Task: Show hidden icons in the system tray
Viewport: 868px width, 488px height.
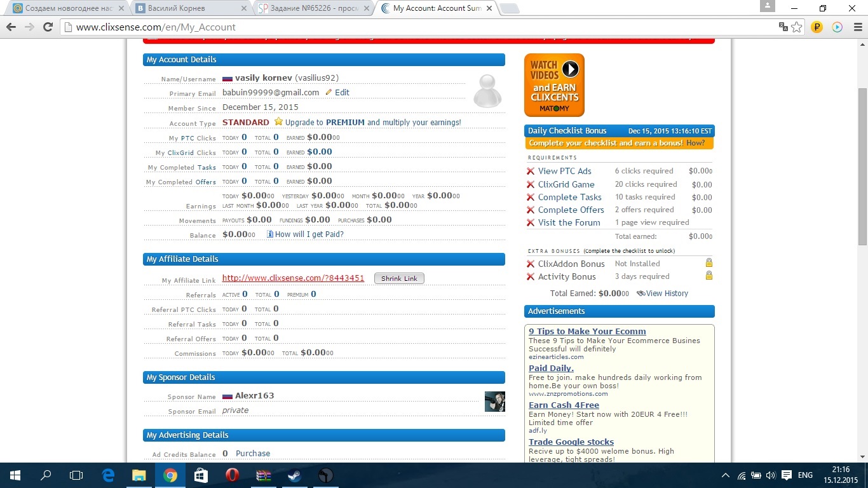Action: [x=725, y=475]
